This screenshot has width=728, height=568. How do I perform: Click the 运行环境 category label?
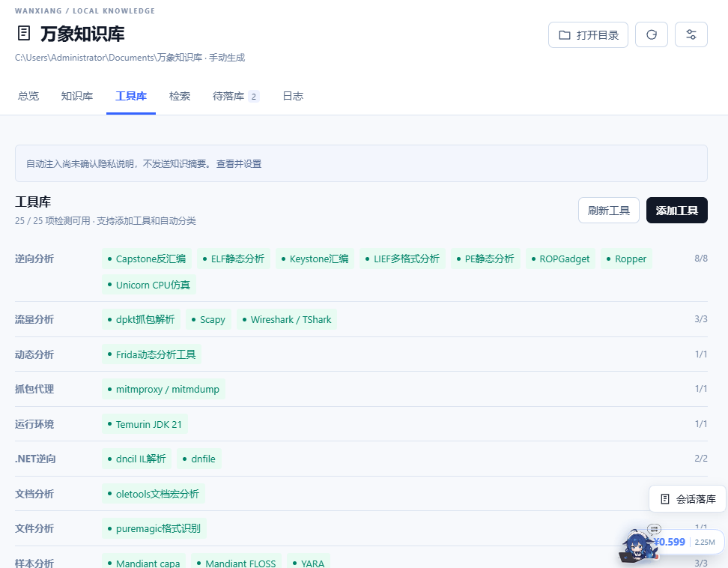34,424
